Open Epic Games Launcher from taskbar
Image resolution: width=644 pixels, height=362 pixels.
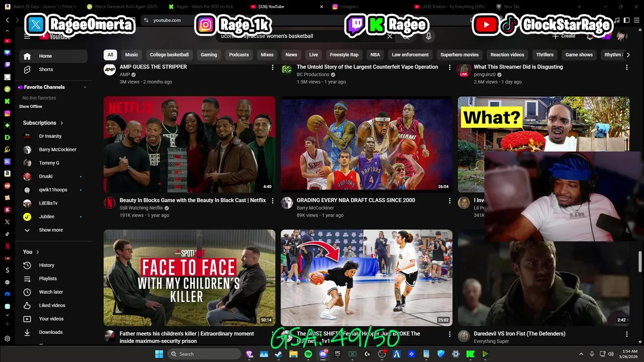pyautogui.click(x=338, y=354)
